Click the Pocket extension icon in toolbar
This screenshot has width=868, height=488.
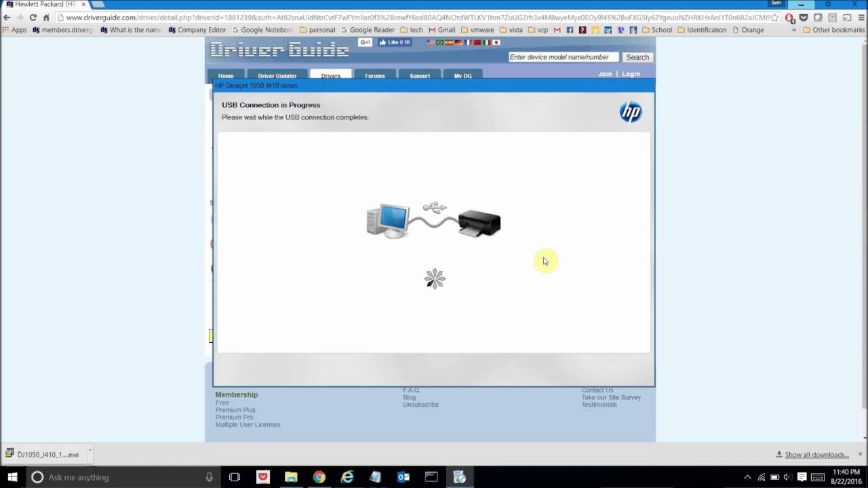point(804,18)
